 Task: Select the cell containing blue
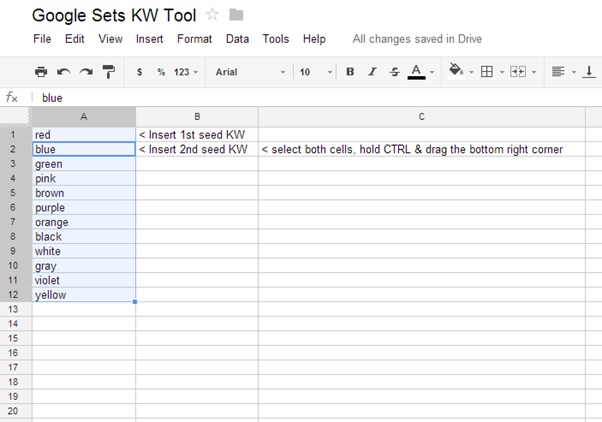point(84,149)
